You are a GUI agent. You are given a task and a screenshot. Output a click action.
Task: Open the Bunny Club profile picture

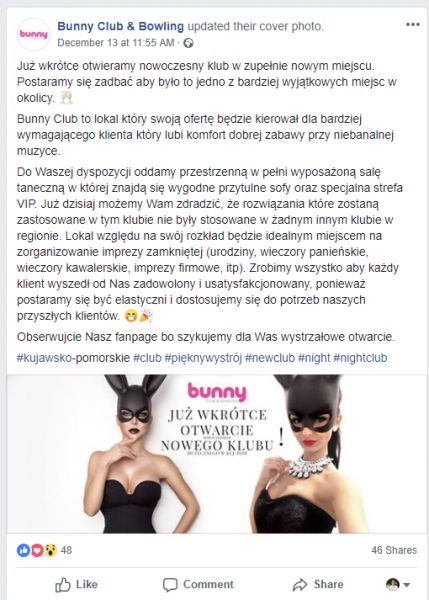tap(34, 34)
